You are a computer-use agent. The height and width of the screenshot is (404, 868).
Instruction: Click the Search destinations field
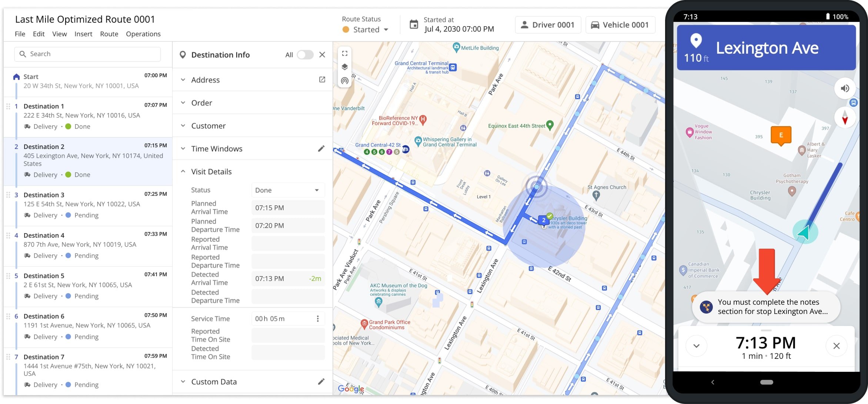click(87, 54)
